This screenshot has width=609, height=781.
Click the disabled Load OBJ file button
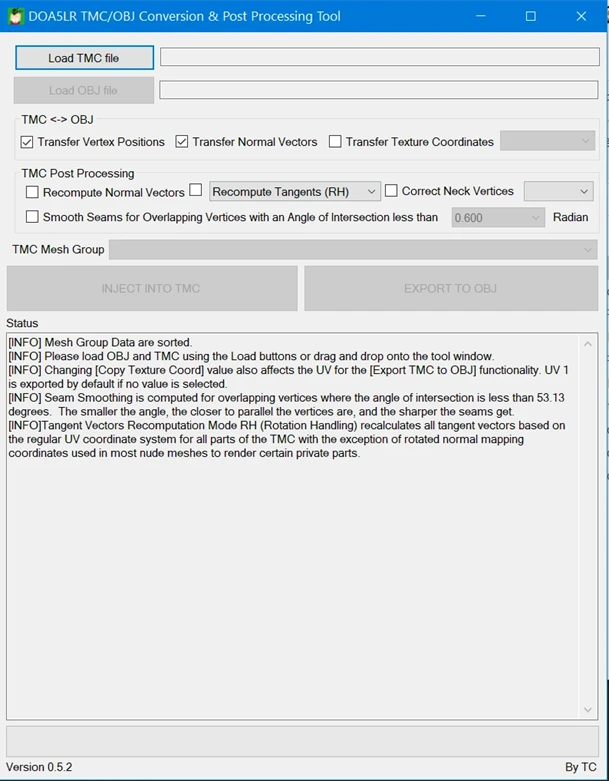84,90
